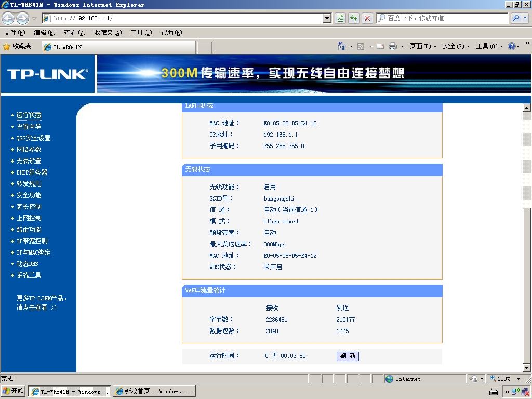Click the Read Mail icon
532x399 pixels.
pyautogui.click(x=380, y=46)
